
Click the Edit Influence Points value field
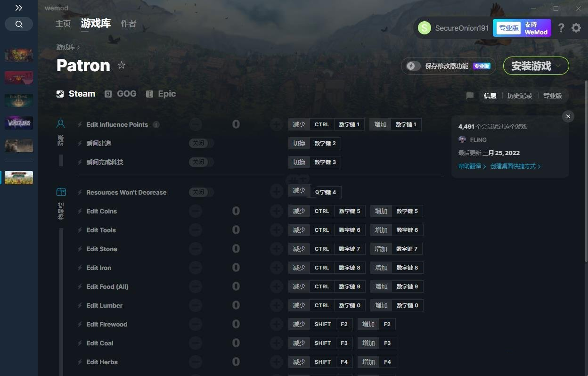click(236, 124)
